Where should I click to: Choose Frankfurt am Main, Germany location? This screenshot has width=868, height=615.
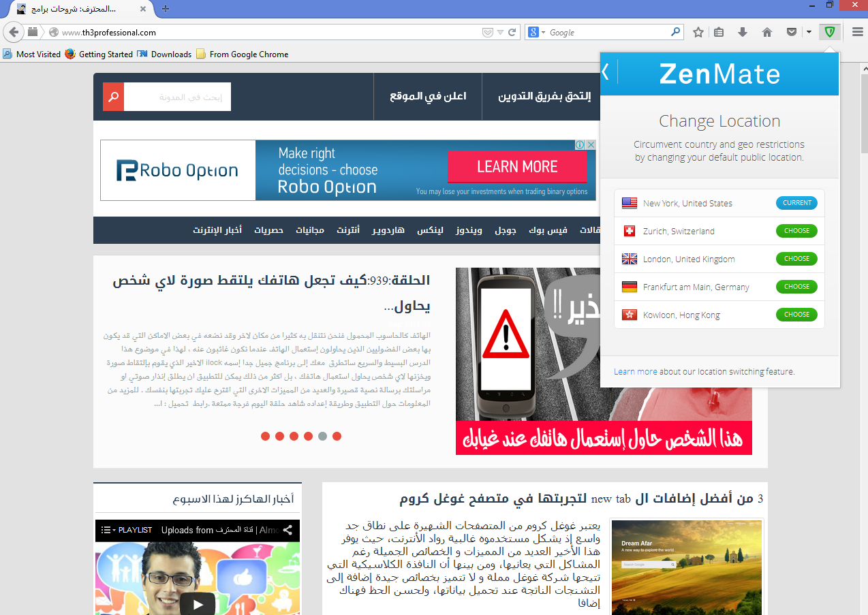pyautogui.click(x=796, y=287)
